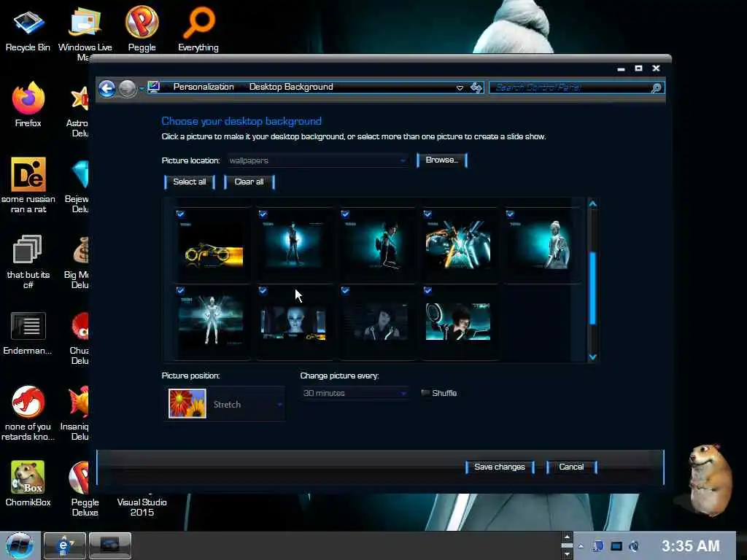This screenshot has width=747, height=560.
Task: Click Desktop Background in the breadcrumb
Action: [x=291, y=87]
